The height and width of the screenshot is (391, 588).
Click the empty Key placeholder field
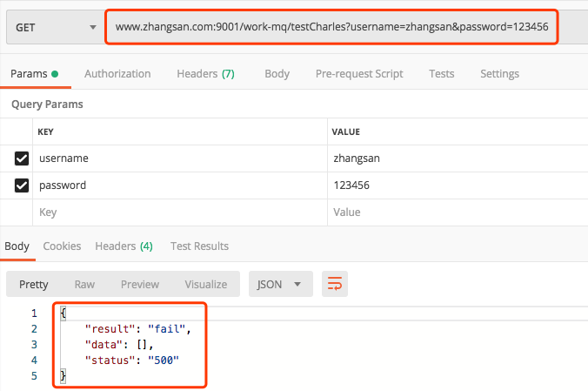(180, 212)
